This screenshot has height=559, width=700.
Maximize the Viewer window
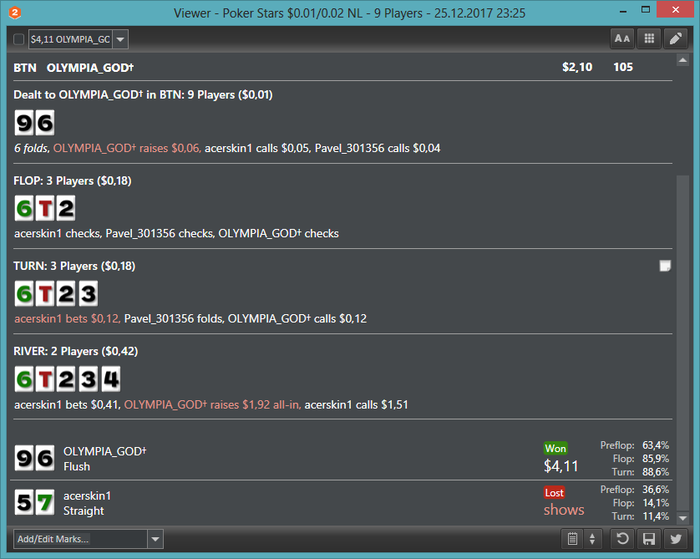pyautogui.click(x=645, y=10)
